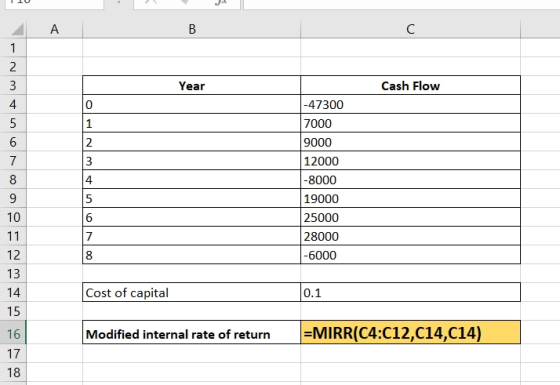The height and width of the screenshot is (385, 560).
Task: Select the 0.1 cost of capital value
Action: 410,292
